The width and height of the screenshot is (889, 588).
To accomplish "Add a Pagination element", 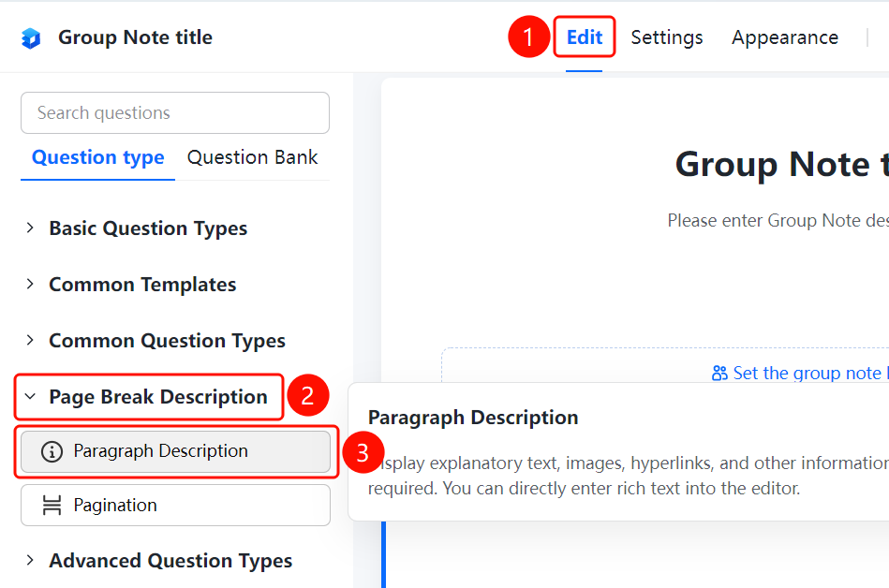I will tap(176, 506).
